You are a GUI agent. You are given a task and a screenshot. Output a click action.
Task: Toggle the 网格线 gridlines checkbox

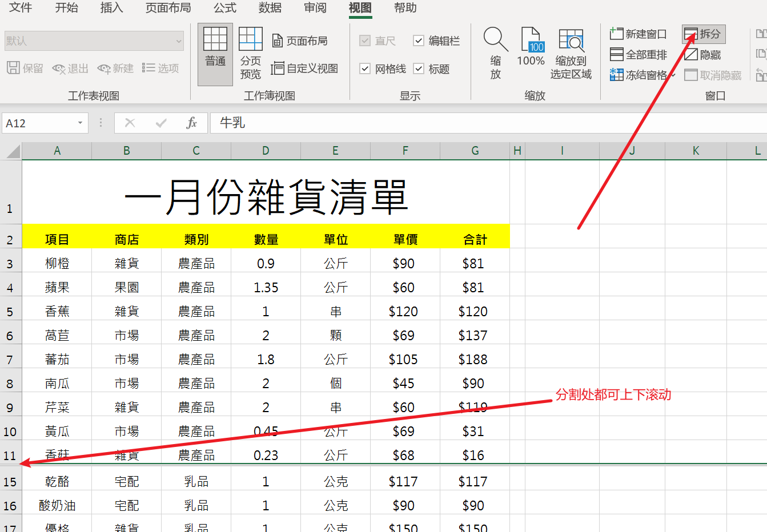[364, 68]
